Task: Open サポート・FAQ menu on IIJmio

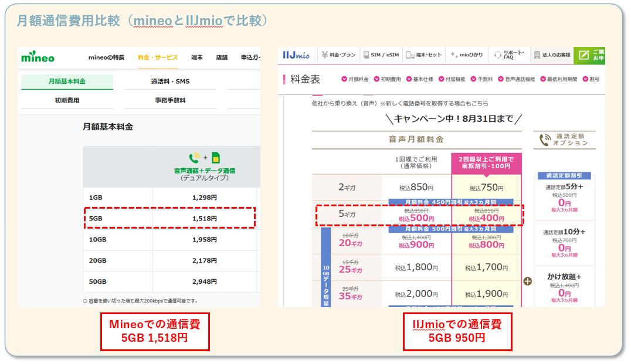Action: click(x=510, y=55)
